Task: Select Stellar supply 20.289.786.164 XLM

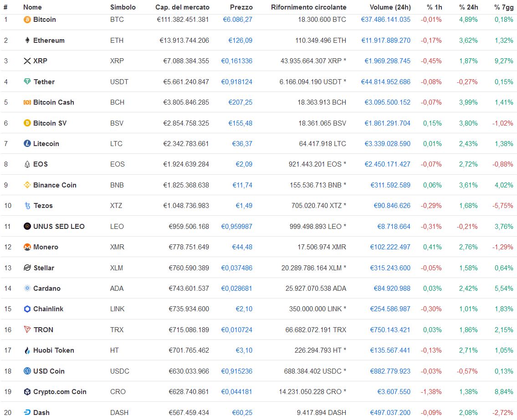Action: (314, 268)
